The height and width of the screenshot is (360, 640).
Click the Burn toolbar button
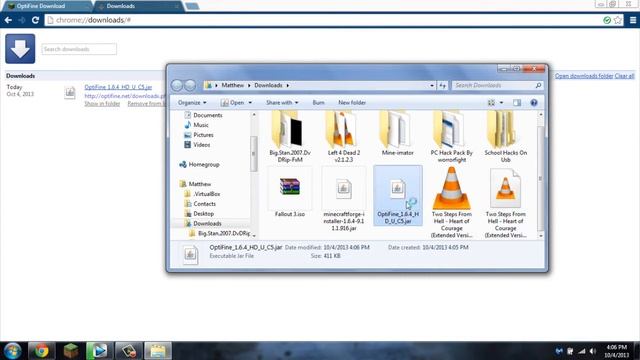(x=318, y=103)
